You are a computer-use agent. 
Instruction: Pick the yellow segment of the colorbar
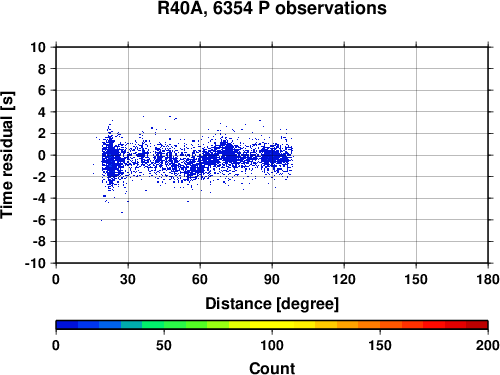click(x=272, y=325)
